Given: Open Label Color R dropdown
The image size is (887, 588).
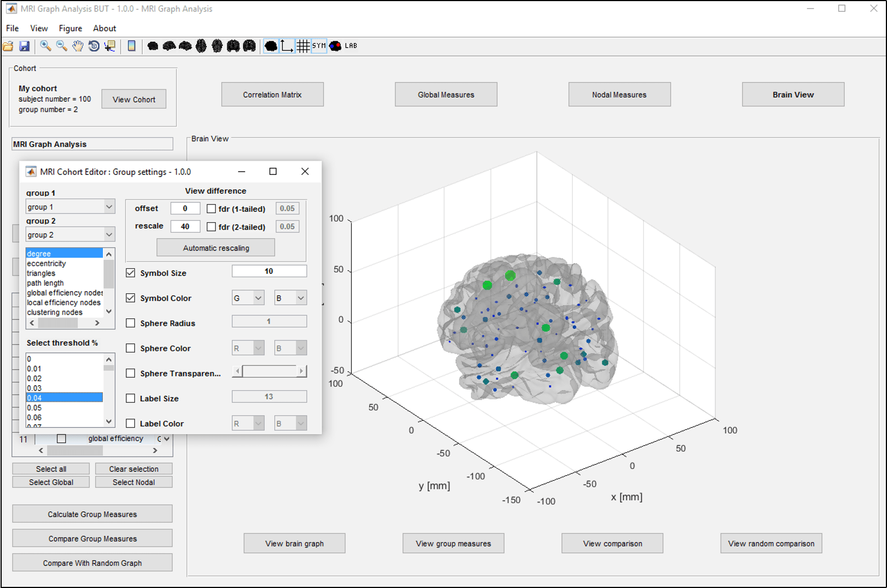Looking at the screenshot, I should pyautogui.click(x=248, y=424).
